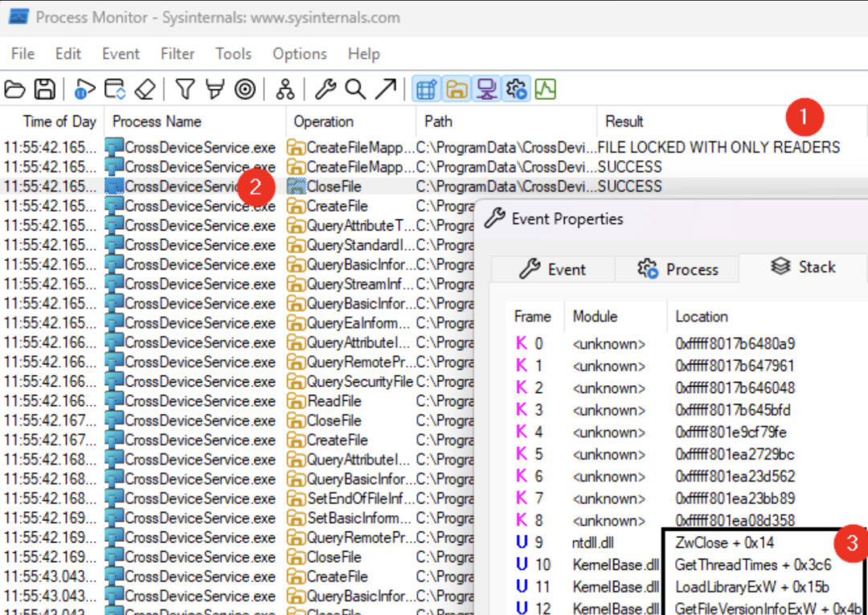Toggle Show Profiling Events graph icon
Image resolution: width=868 pixels, height=615 pixels.
pyautogui.click(x=545, y=88)
